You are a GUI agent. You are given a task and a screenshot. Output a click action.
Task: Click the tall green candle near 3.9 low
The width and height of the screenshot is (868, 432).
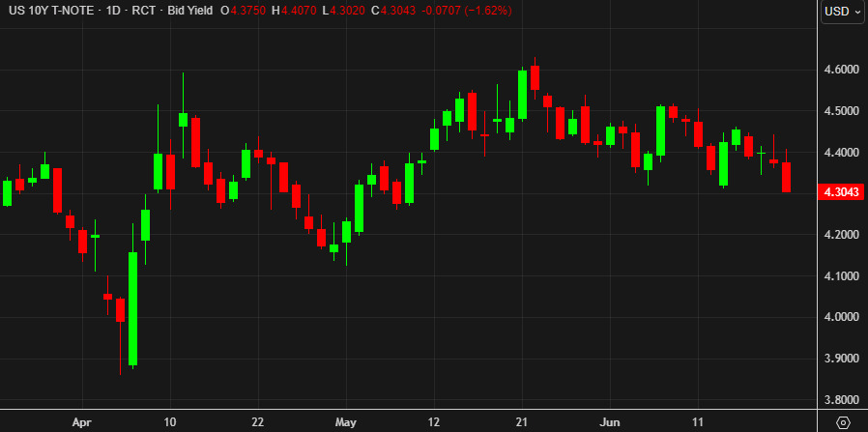(132, 308)
